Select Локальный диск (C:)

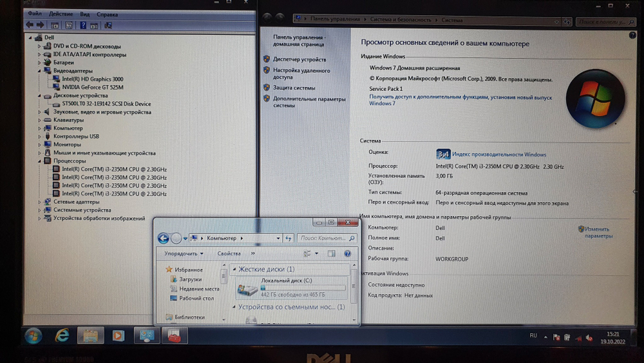(292, 288)
